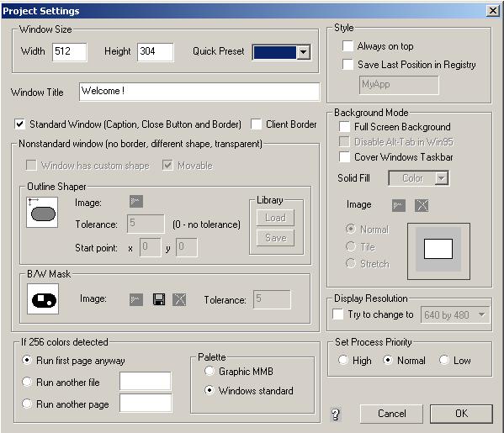Image resolution: width=504 pixels, height=433 pixels.
Task: Uncheck the Standard Window checkbox
Action: point(20,124)
